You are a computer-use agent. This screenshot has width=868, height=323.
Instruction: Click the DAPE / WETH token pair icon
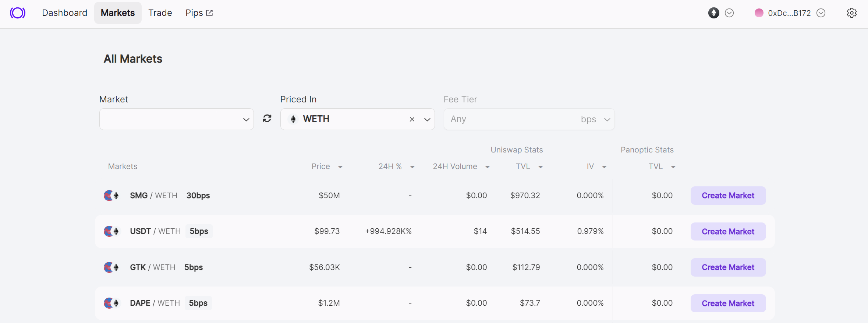click(x=111, y=303)
